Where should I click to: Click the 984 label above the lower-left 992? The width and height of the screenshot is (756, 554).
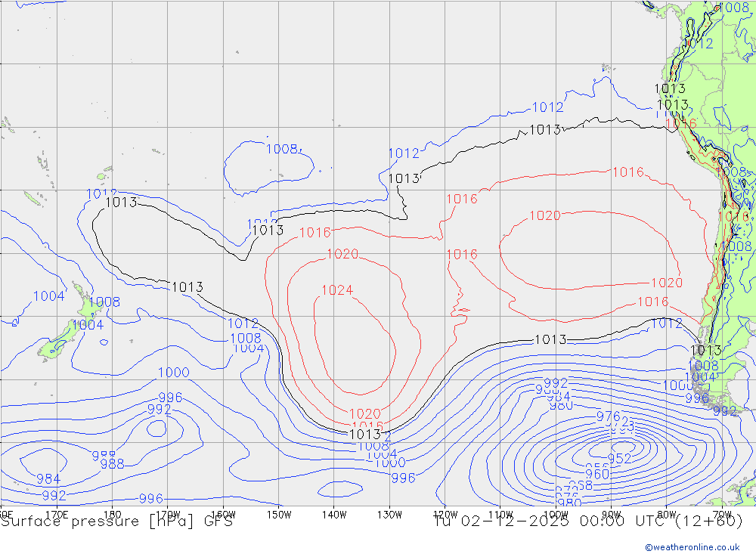(x=48, y=478)
